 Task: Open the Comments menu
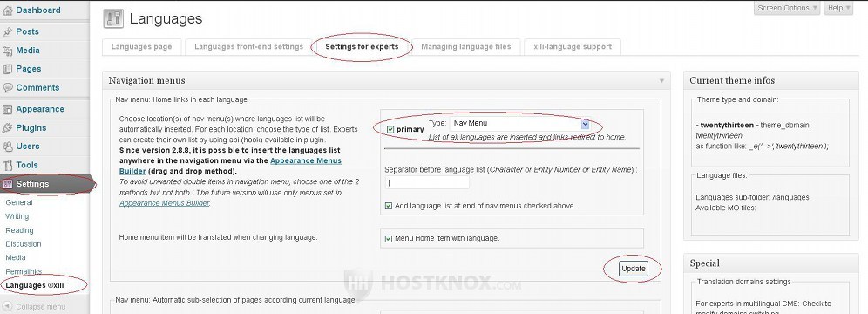tap(37, 87)
